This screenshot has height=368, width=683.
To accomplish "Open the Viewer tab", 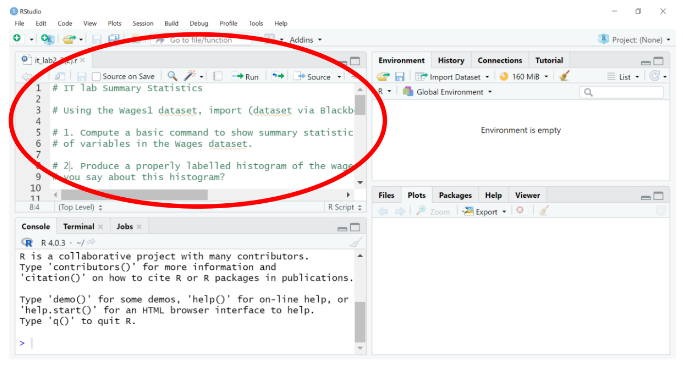I will pyautogui.click(x=527, y=195).
